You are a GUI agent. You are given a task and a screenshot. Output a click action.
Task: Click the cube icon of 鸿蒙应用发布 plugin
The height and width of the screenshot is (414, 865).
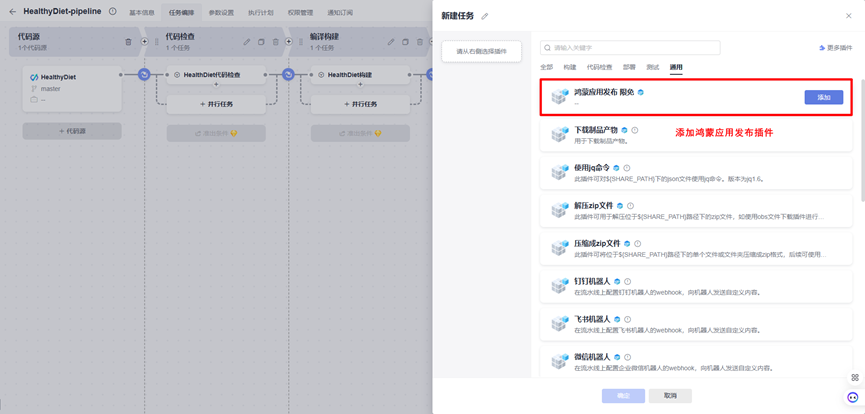(560, 97)
